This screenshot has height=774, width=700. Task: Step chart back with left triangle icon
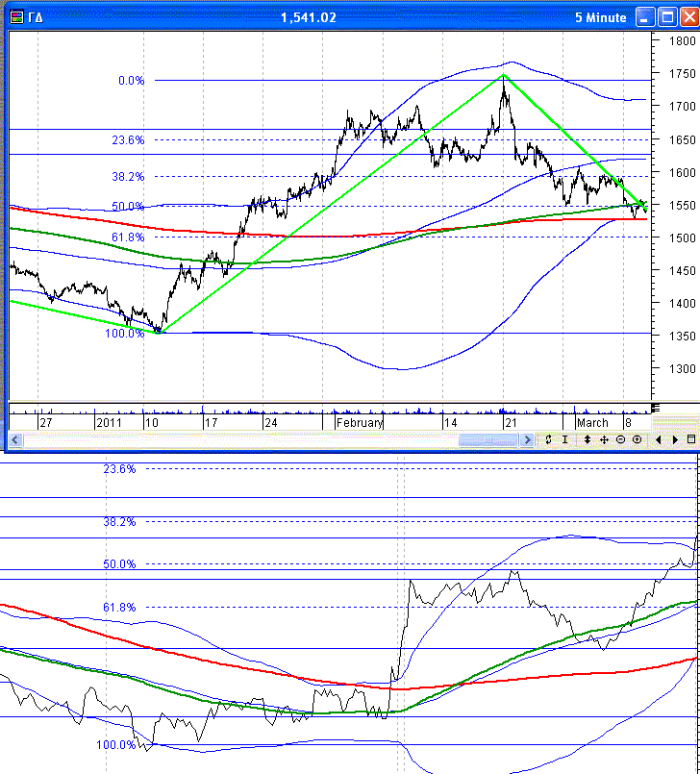click(x=659, y=439)
